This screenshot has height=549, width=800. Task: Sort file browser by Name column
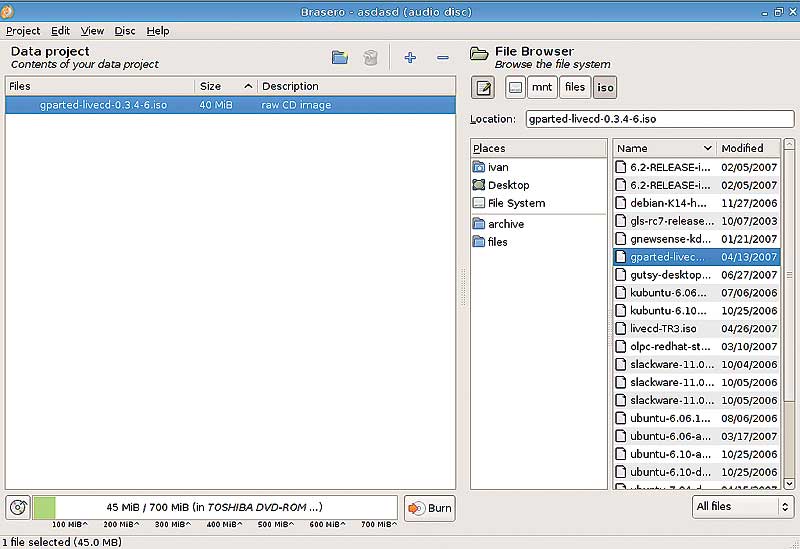664,148
